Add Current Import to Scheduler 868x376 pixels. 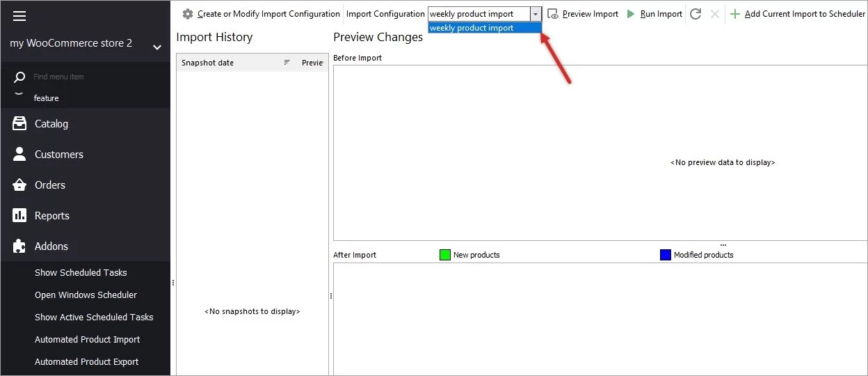(797, 14)
